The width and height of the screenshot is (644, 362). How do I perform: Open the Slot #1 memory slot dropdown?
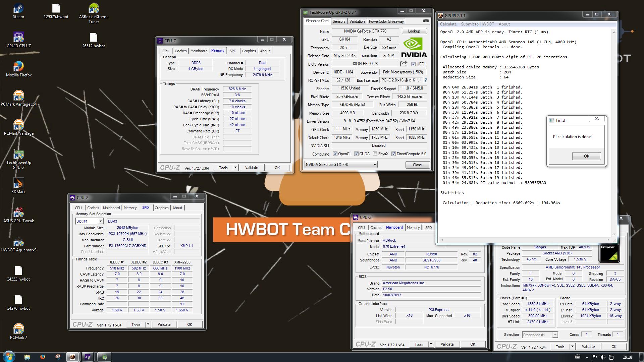click(100, 221)
